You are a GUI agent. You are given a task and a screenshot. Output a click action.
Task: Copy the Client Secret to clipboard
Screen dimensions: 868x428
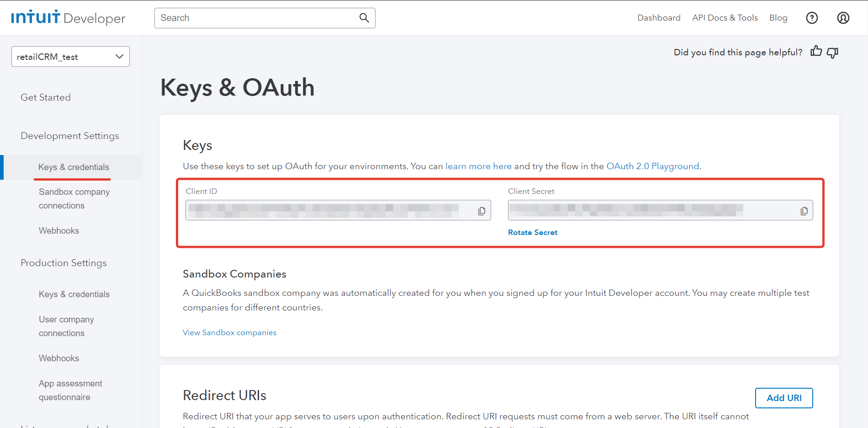[x=804, y=211]
